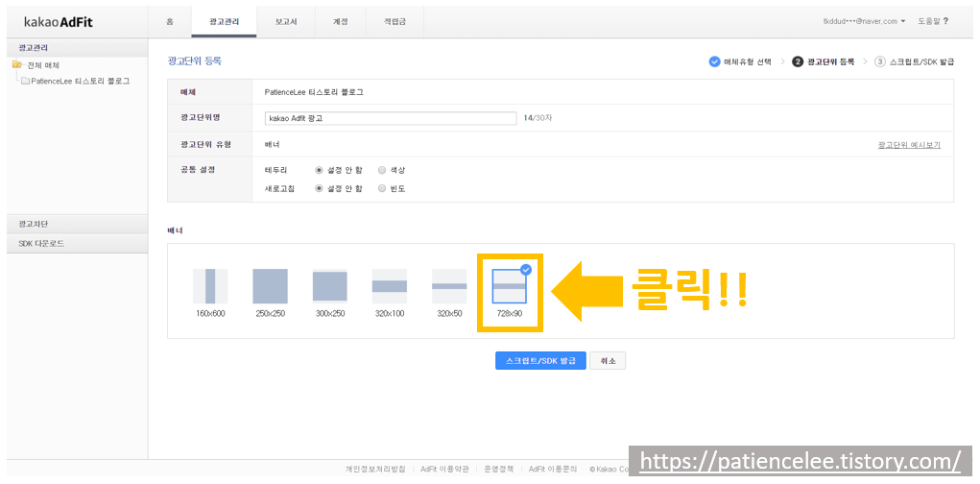Click the kakao AdFit logo
Screen dimensions: 980x484
click(59, 22)
